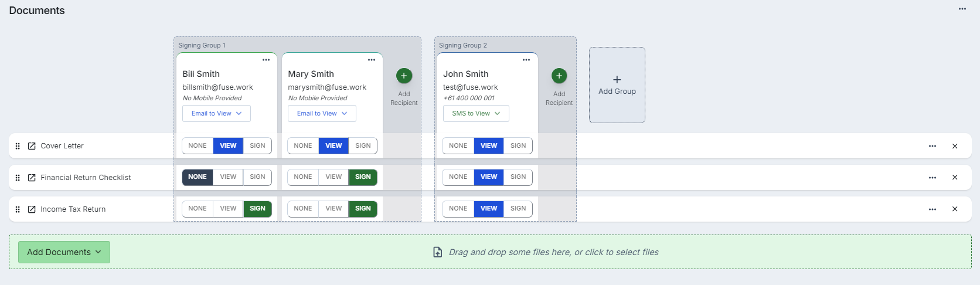The width and height of the screenshot is (980, 285).
Task: Set Bill Smith's Cover Letter to SIGN
Action: (x=257, y=146)
